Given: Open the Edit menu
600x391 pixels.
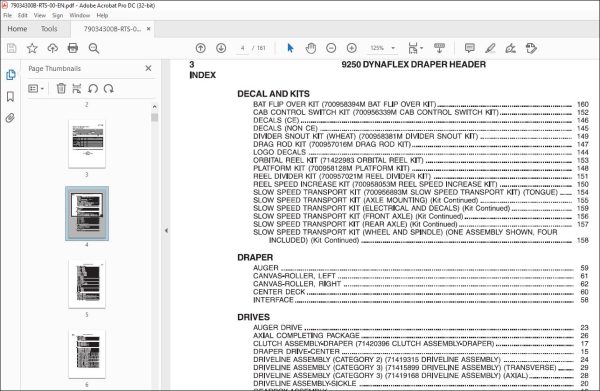Looking at the screenshot, I should [x=23, y=15].
